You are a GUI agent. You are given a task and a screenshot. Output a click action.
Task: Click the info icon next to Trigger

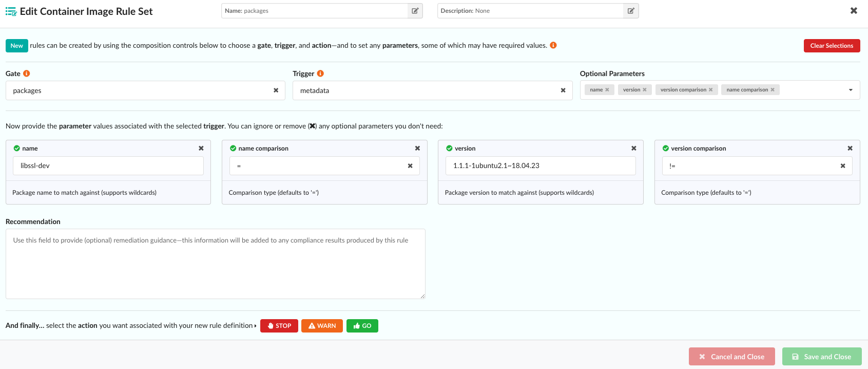coord(320,73)
